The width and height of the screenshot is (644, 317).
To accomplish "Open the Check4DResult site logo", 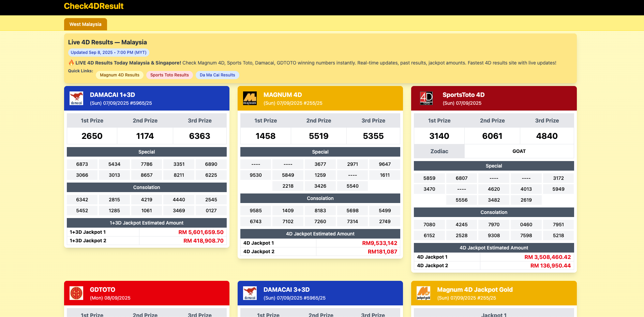I will [x=94, y=6].
